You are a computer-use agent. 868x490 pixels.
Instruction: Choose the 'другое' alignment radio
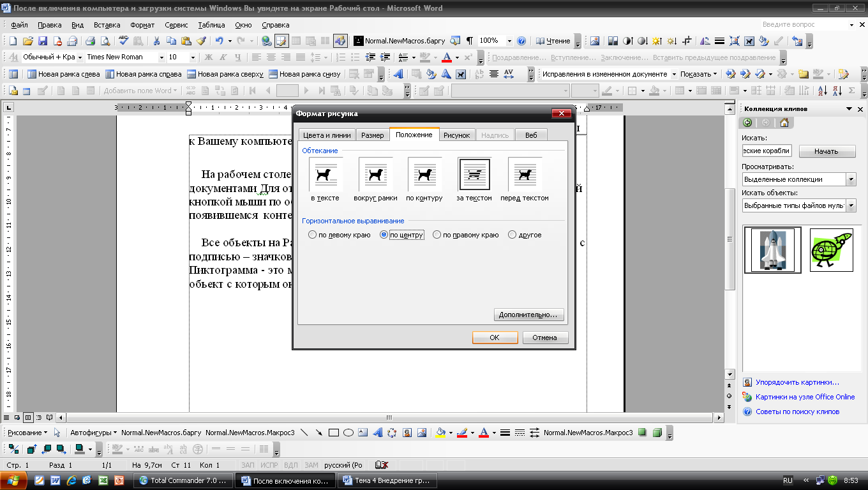pos(512,235)
